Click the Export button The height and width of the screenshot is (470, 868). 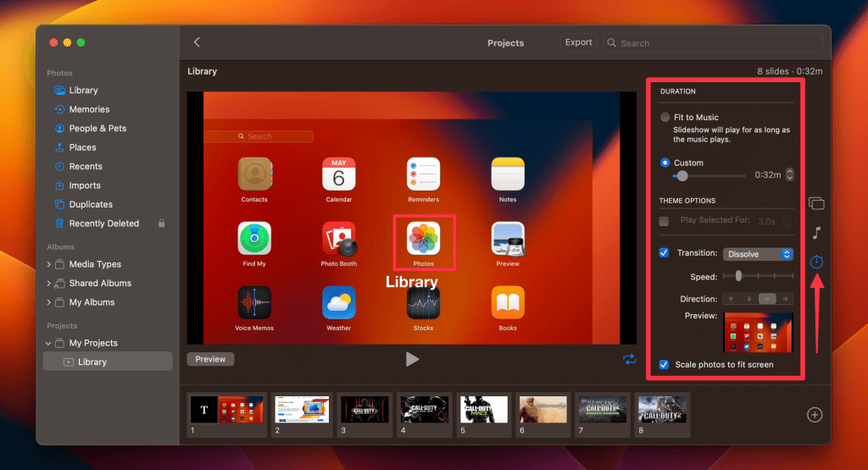pyautogui.click(x=578, y=42)
